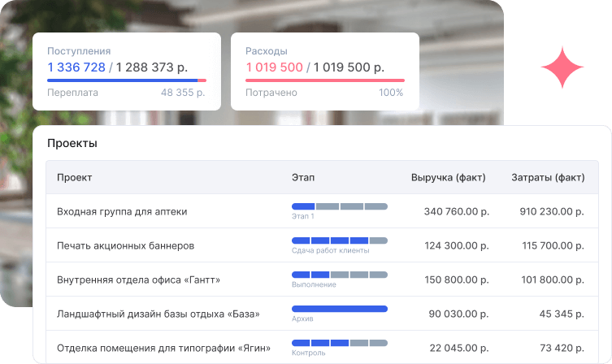Open Отделка помещения для типографии «Ягин» project
This screenshot has width=612, height=364.
163,348
